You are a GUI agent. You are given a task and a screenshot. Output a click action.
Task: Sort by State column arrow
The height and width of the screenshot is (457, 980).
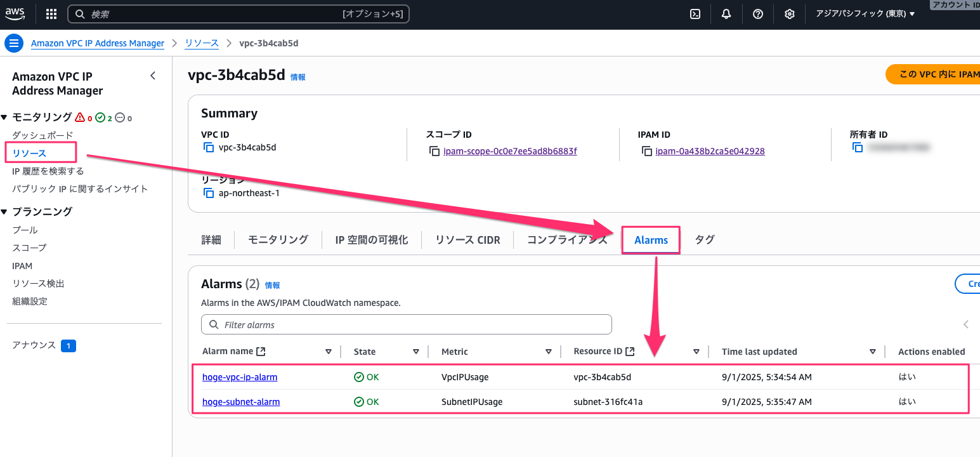(x=416, y=352)
